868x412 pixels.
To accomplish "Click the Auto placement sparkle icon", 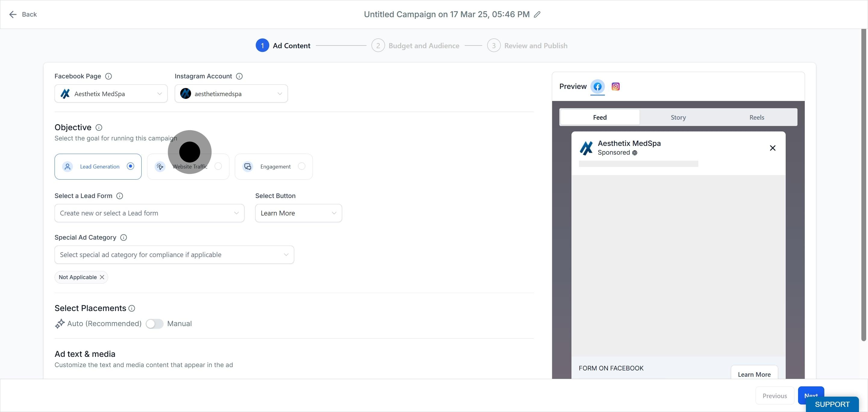I will point(60,323).
